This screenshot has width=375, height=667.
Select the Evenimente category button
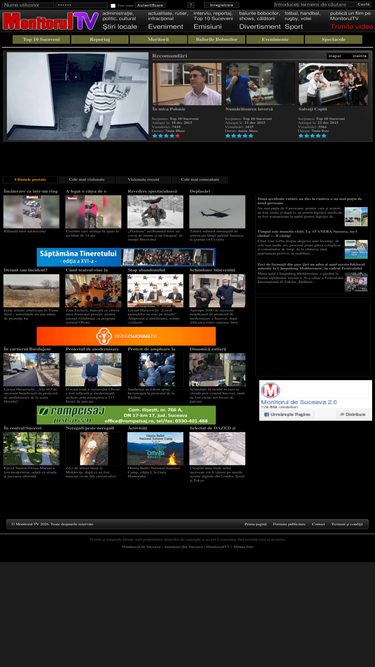(275, 40)
